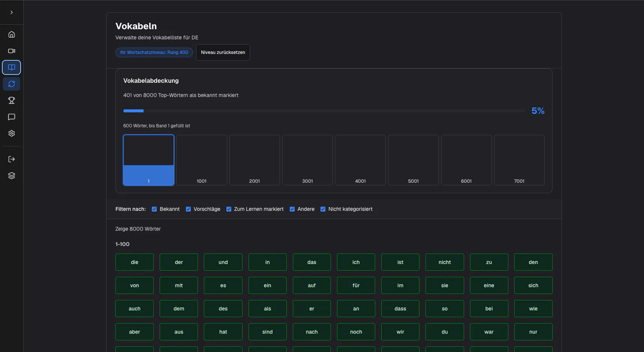Viewport: 644px width, 352px height.
Task: Click the word tile 'aber'
Action: [x=135, y=332]
